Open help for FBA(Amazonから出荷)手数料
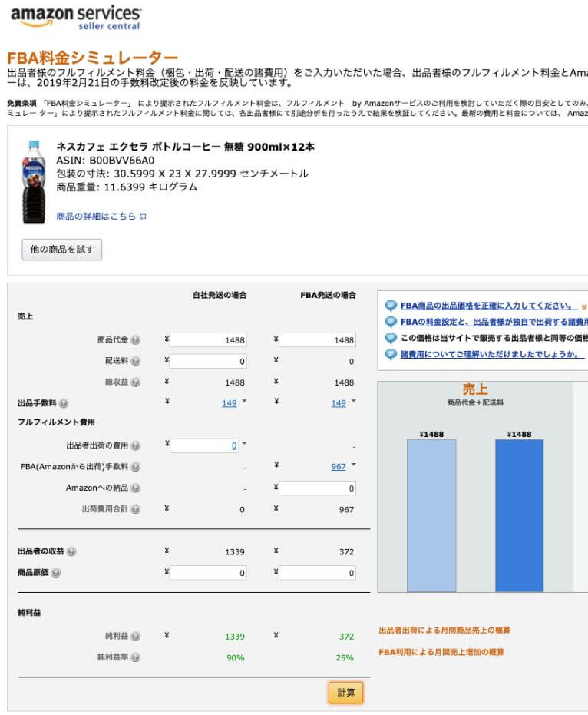 (x=135, y=467)
